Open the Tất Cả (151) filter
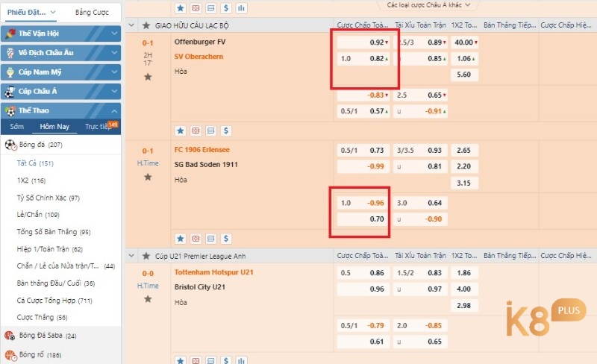 (x=35, y=163)
